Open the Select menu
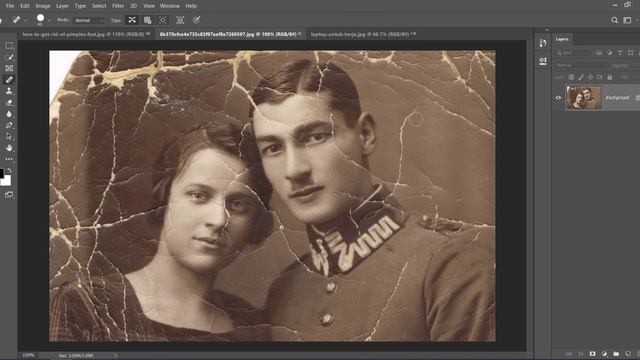Image resolution: width=640 pixels, height=360 pixels. (x=99, y=6)
